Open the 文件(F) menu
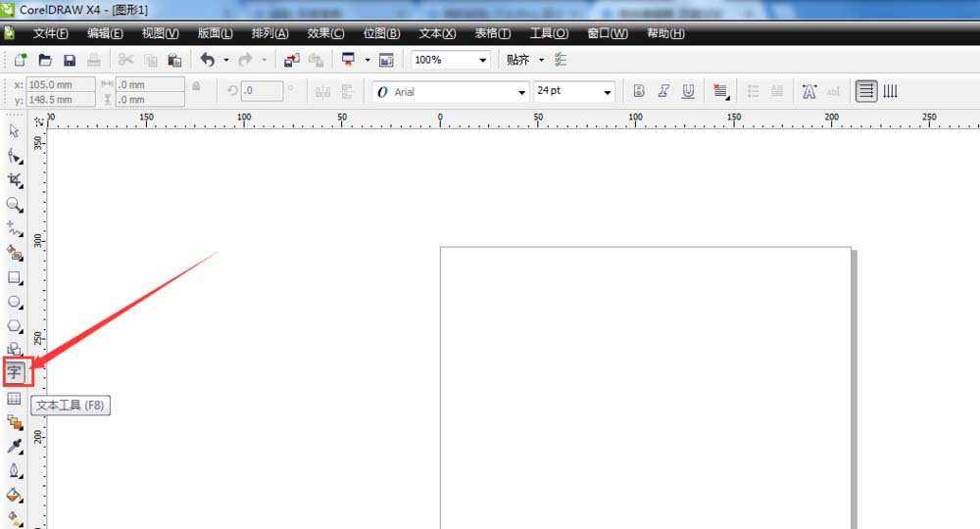This screenshot has height=529, width=980. (x=51, y=33)
